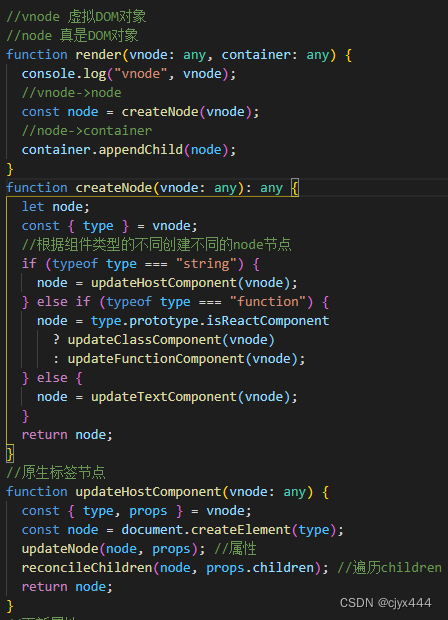
Task: Place cursor on the "render" function name
Action: coord(98,55)
